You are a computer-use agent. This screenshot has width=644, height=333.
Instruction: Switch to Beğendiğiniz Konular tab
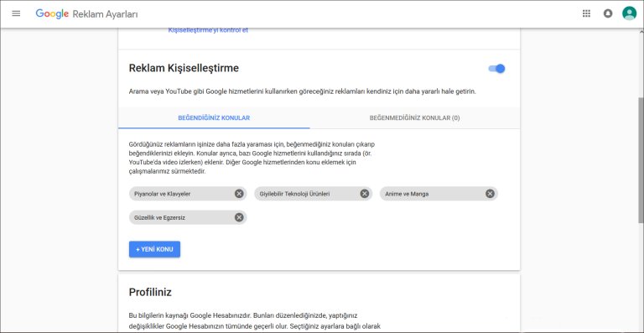pos(214,117)
